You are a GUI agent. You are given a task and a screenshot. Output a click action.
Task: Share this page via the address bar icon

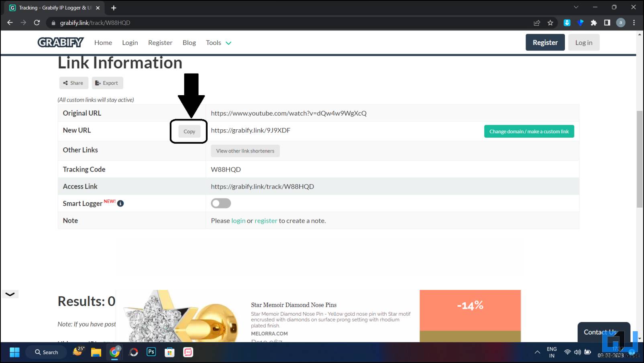click(537, 23)
